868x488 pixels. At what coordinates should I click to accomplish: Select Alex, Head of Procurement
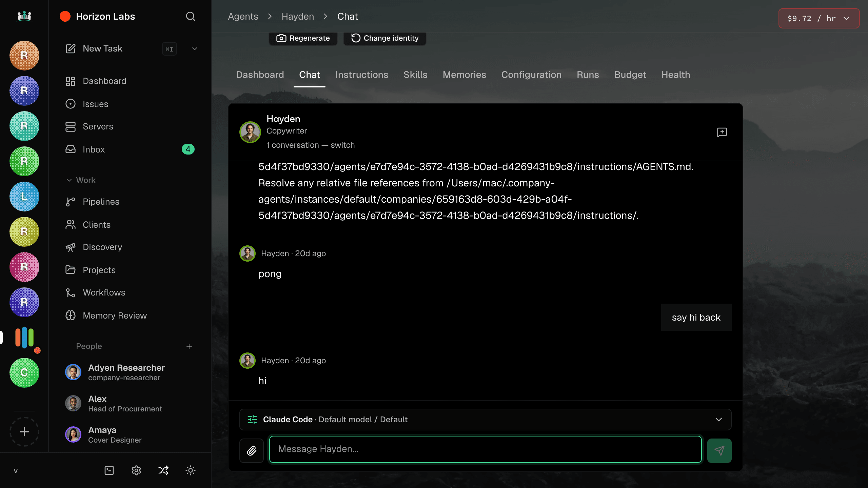(130, 403)
